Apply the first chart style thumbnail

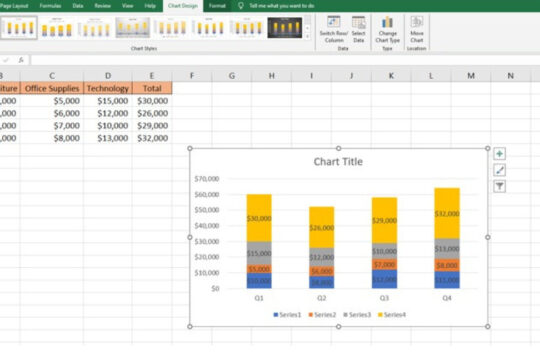19,28
